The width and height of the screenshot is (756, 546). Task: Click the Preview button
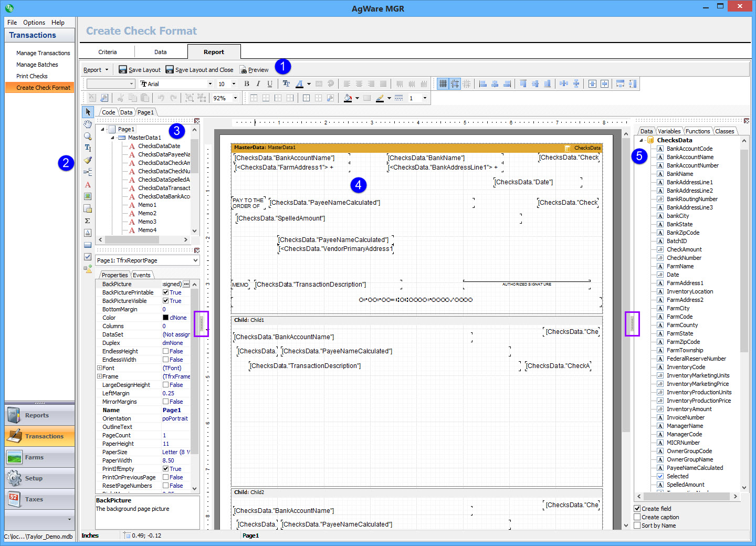pyautogui.click(x=254, y=70)
